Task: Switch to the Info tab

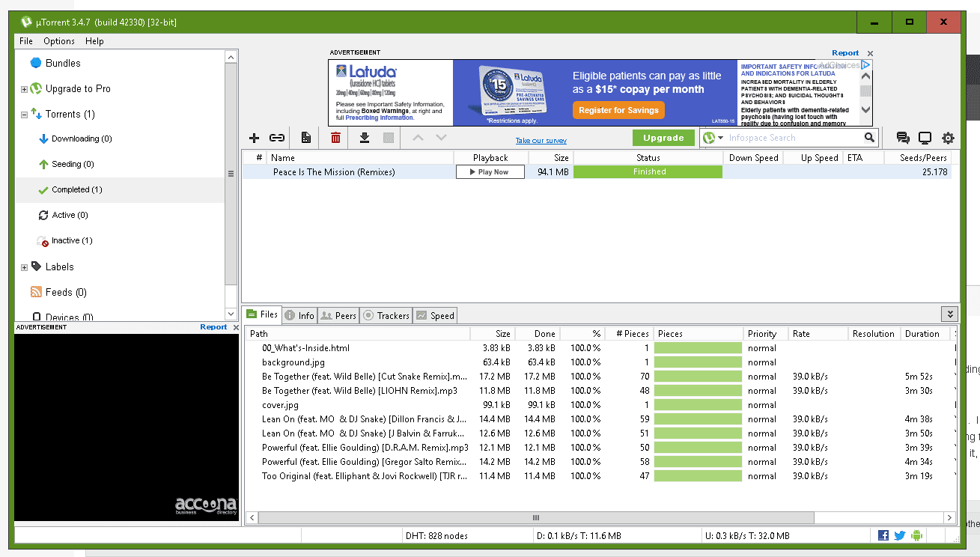Action: click(x=299, y=315)
